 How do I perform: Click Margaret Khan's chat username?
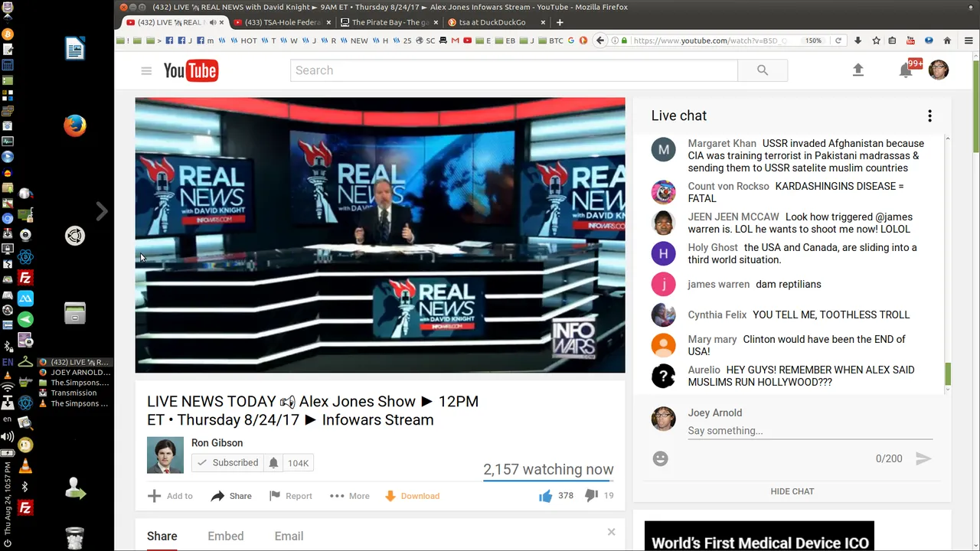coord(722,143)
